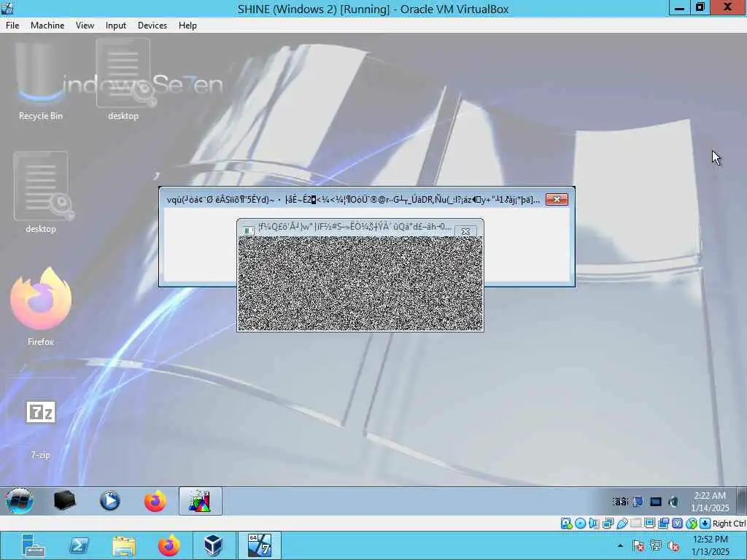Open the Help menu
This screenshot has height=560, width=747.
(x=187, y=26)
